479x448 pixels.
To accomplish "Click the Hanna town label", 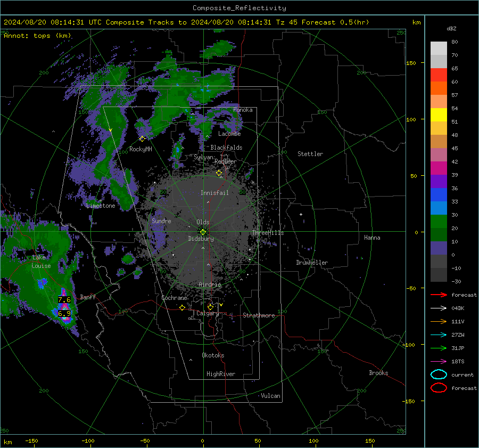I will (372, 238).
